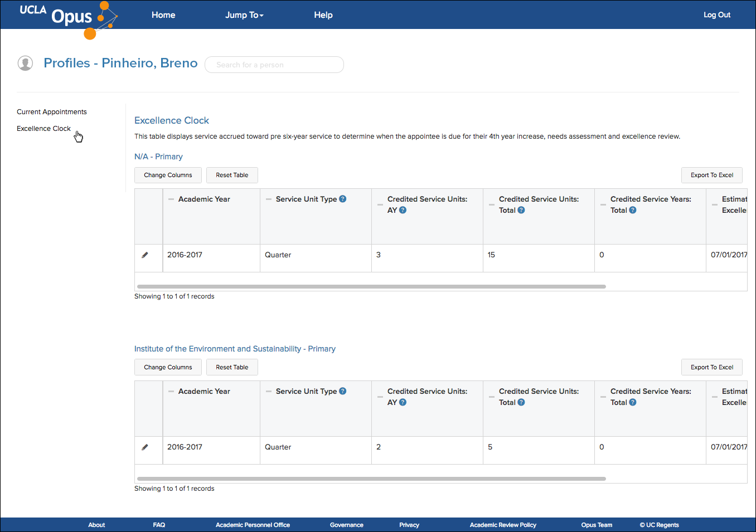Sort by Service Unit Type dash icon in Institute table
Image resolution: width=756 pixels, height=532 pixels.
[269, 392]
